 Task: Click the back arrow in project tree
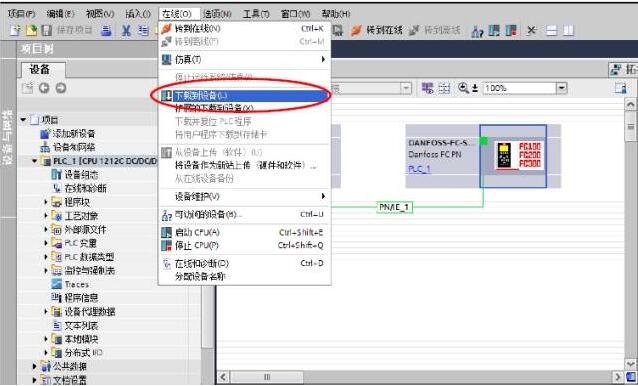click(44, 88)
